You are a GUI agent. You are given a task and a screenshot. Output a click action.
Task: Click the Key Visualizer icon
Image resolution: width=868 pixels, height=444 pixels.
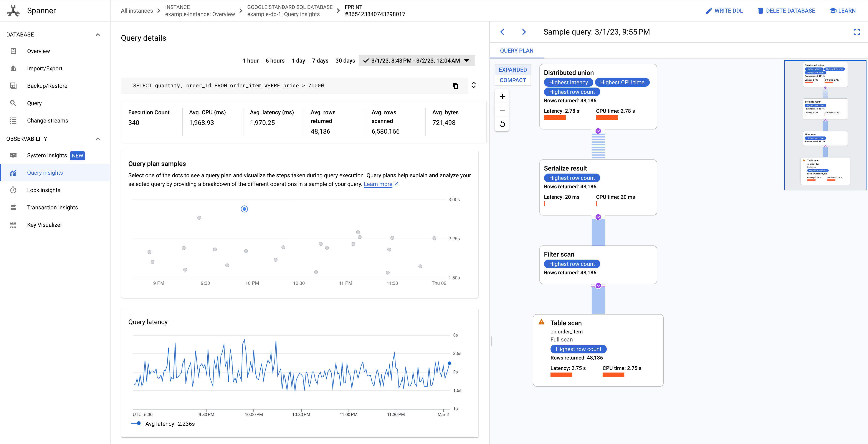tap(14, 225)
